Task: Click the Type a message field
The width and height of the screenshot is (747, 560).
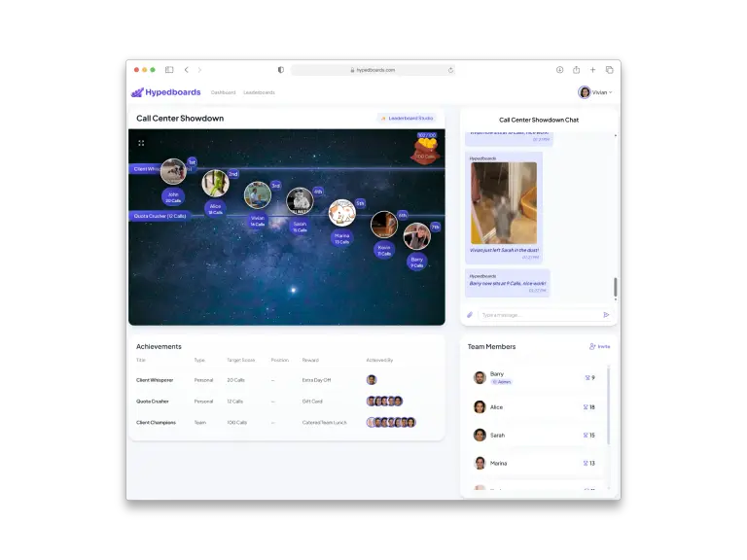Action: pyautogui.click(x=539, y=315)
